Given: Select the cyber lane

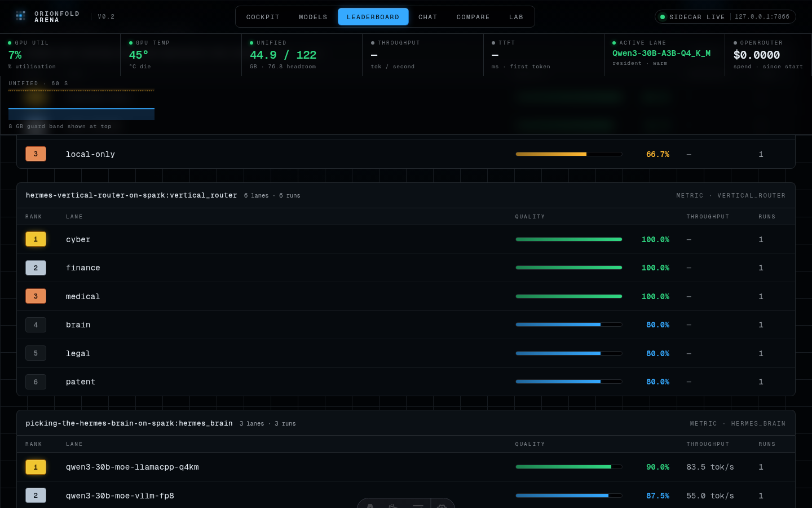Looking at the screenshot, I should tap(406, 239).
